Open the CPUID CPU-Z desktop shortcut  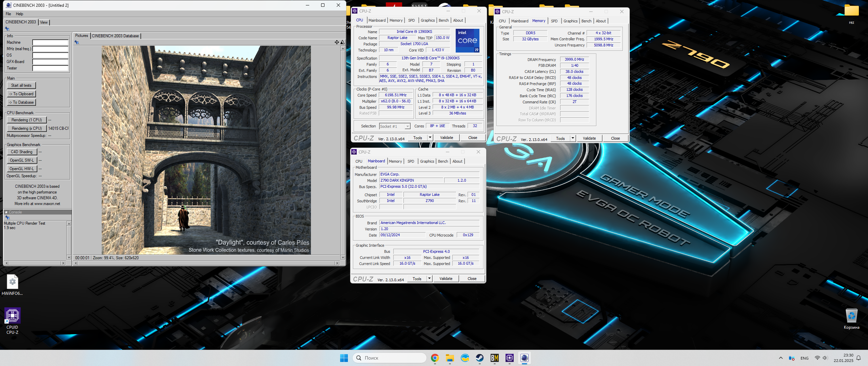[12, 321]
